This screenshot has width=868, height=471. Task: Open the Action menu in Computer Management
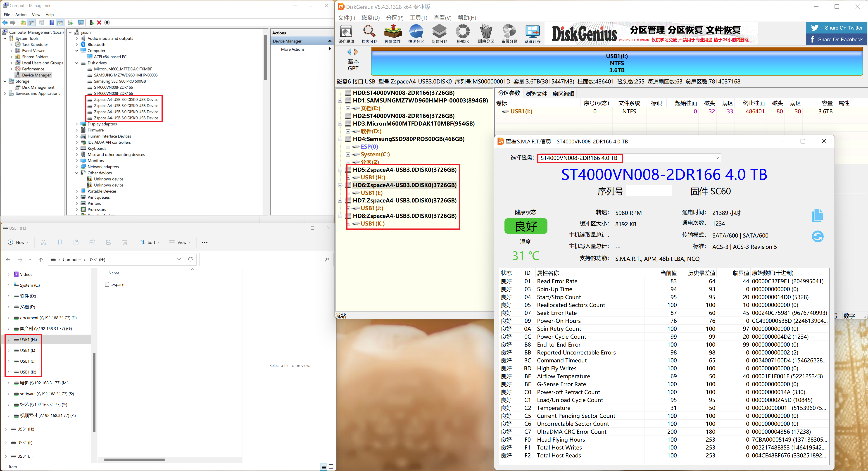21,14
